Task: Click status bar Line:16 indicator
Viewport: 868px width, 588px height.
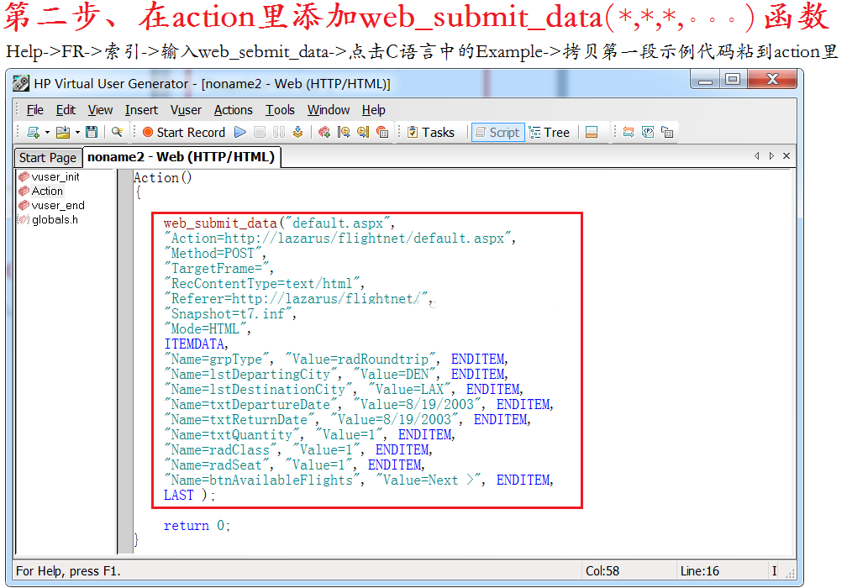Action: [x=699, y=571]
